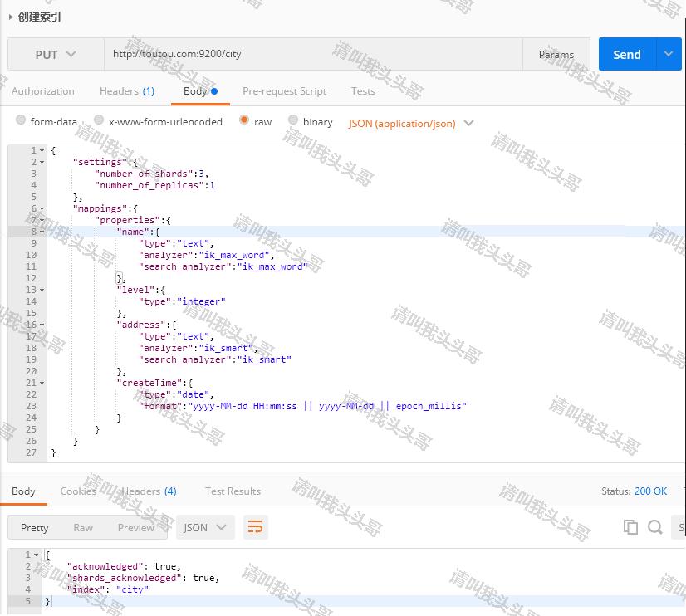Click the "acknowledged" response line

click(124, 566)
